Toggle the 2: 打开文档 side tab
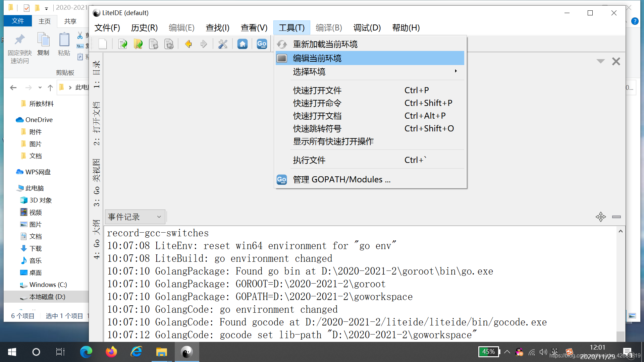Viewport: 644px width, 362px height. pos(97,123)
